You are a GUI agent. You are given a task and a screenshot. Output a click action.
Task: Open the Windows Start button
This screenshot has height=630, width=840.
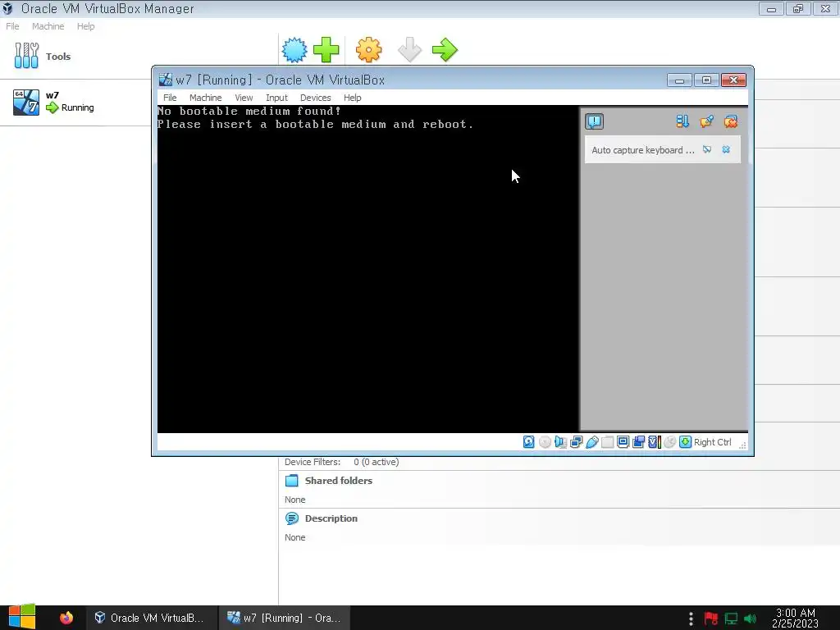(x=21, y=617)
